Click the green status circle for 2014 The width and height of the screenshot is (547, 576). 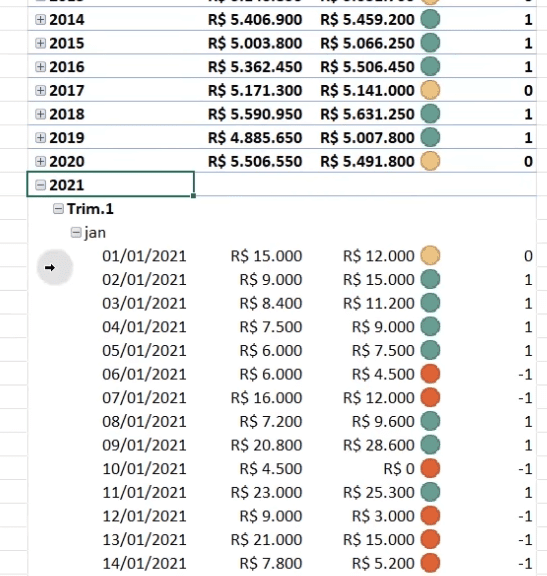430,19
